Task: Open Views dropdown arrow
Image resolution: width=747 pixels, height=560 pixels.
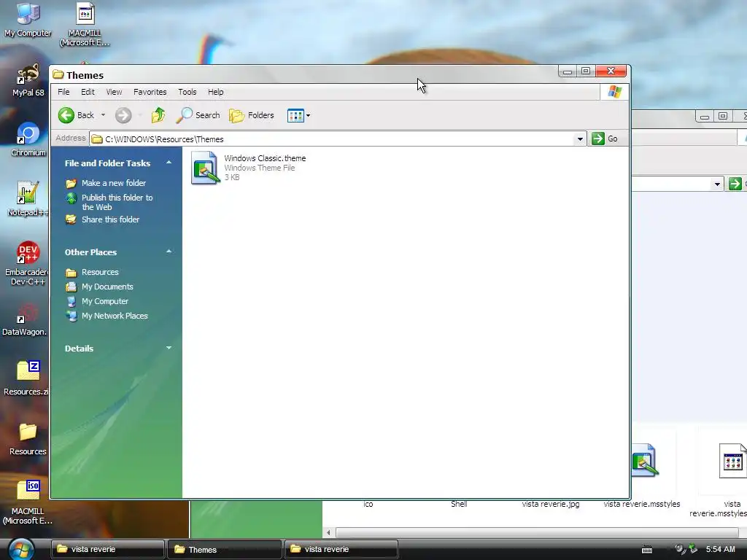Action: coord(309,115)
